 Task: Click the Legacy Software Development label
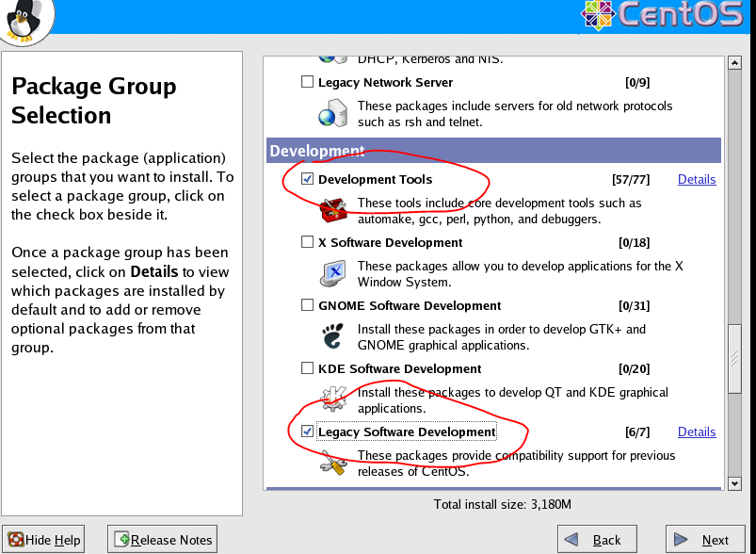click(407, 432)
